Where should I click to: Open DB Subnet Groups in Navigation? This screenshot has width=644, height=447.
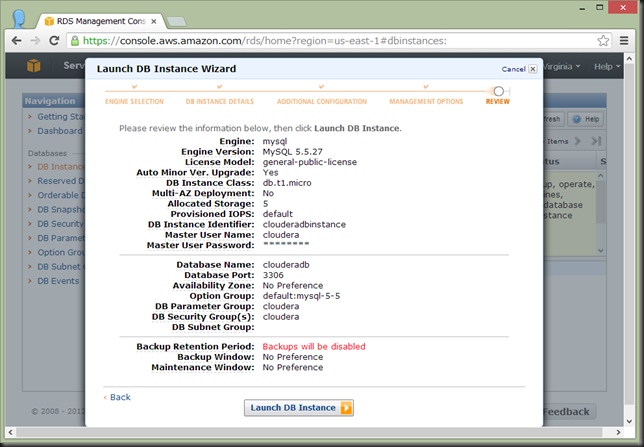[61, 267]
